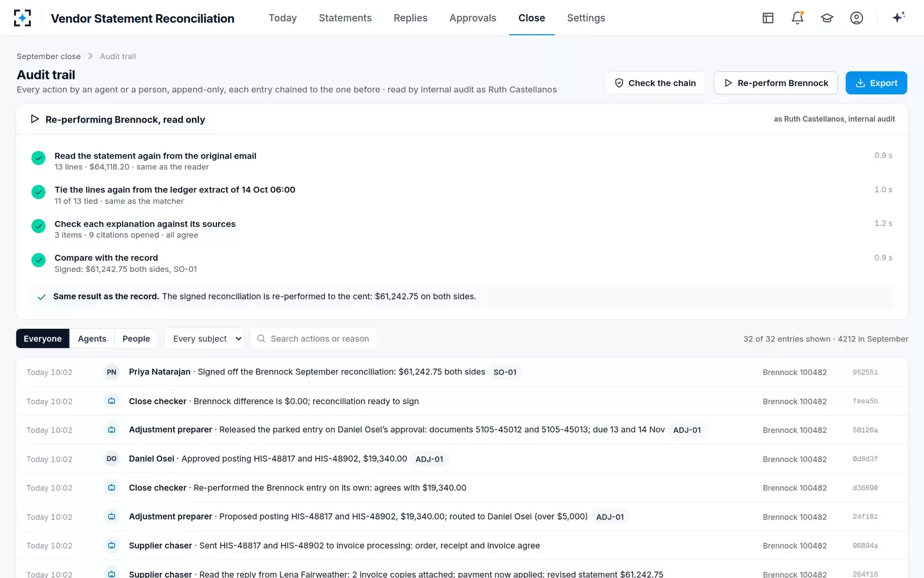Click agent icon on Close checker Re-performed row

click(112, 487)
